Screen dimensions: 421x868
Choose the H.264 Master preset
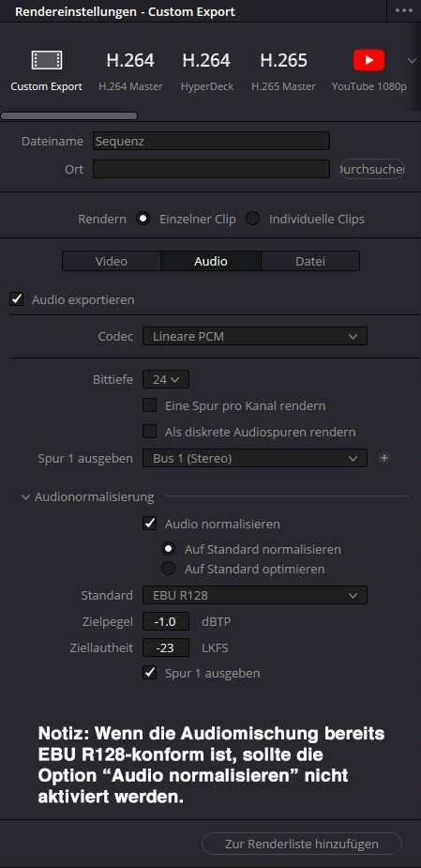(x=130, y=71)
